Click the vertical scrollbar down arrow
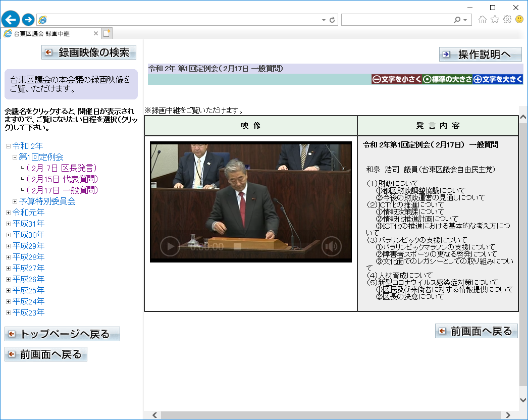This screenshot has height=420, width=528. (x=523, y=400)
